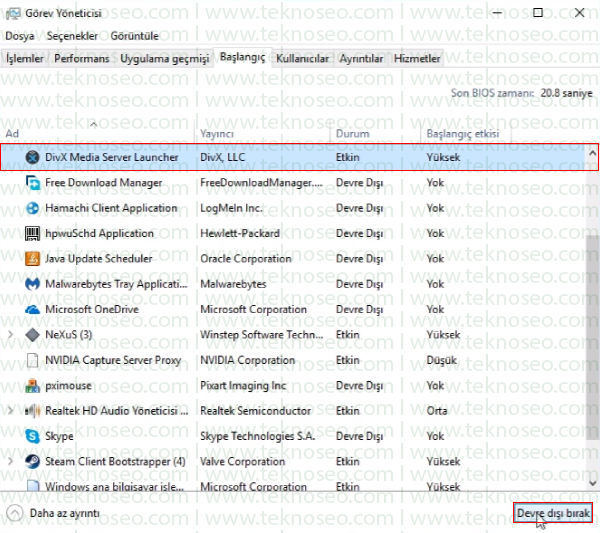600x533 pixels.
Task: Click the Skype icon
Action: [x=33, y=436]
